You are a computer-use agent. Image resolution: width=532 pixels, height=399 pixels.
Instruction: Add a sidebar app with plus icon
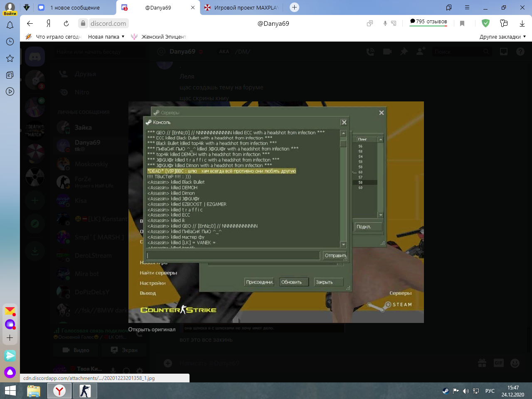pos(10,338)
